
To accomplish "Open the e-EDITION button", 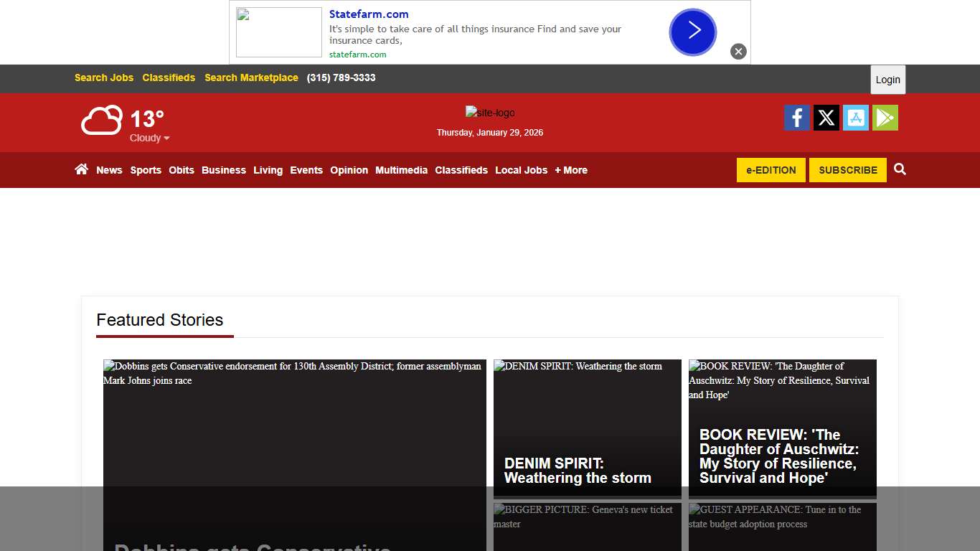I will click(771, 170).
